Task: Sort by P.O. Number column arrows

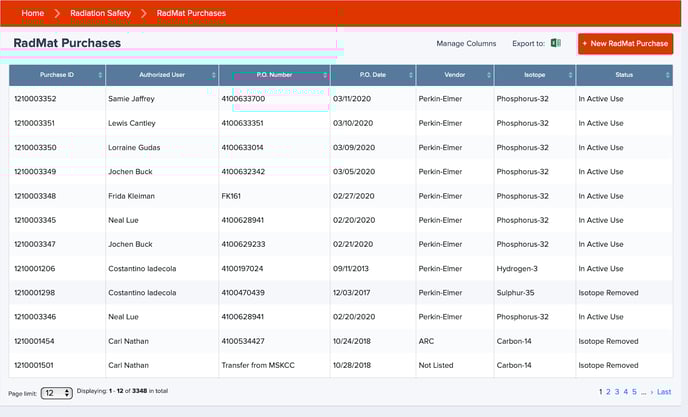Action: pos(325,75)
